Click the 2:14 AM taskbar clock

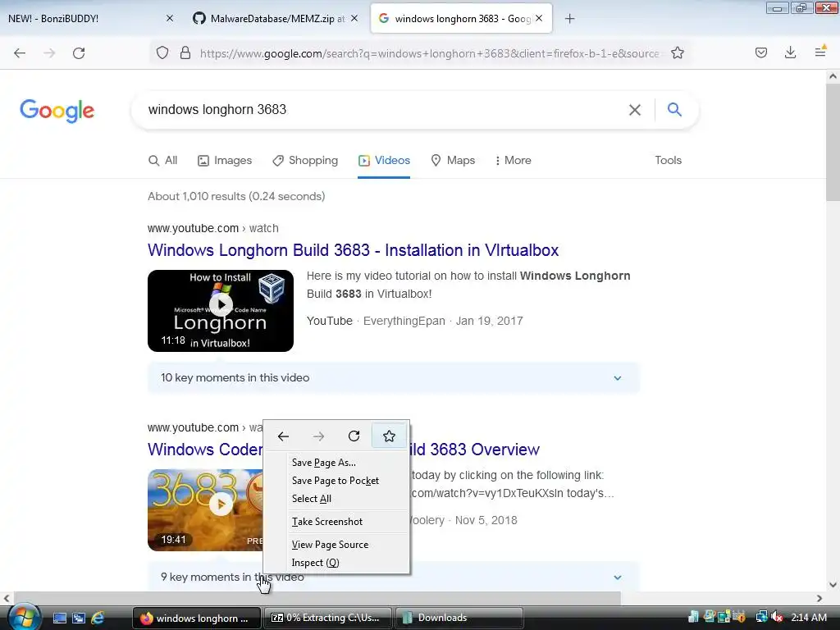[x=809, y=618]
